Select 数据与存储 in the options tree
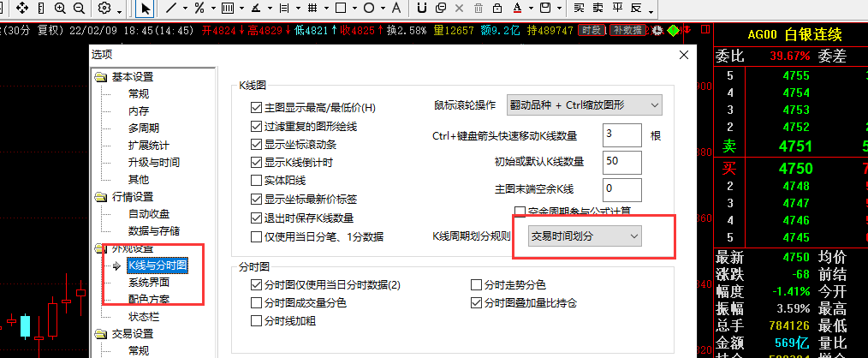Image resolution: width=868 pixels, height=358 pixels. (x=153, y=231)
